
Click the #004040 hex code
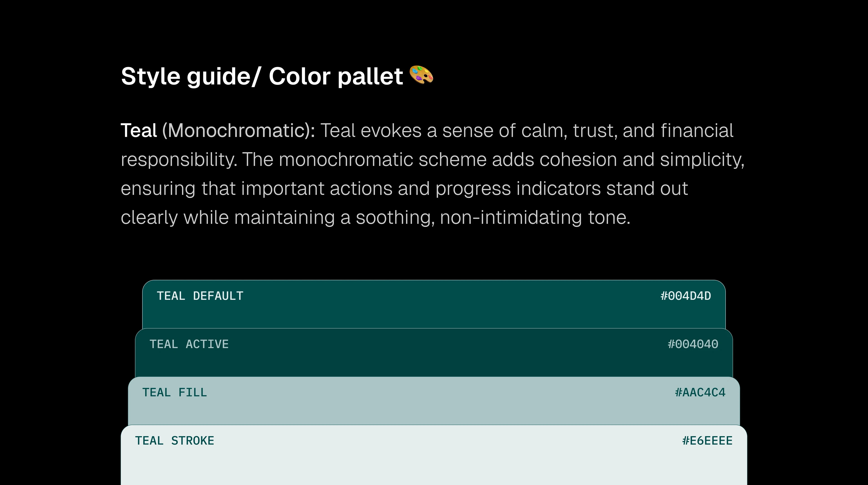pyautogui.click(x=693, y=344)
